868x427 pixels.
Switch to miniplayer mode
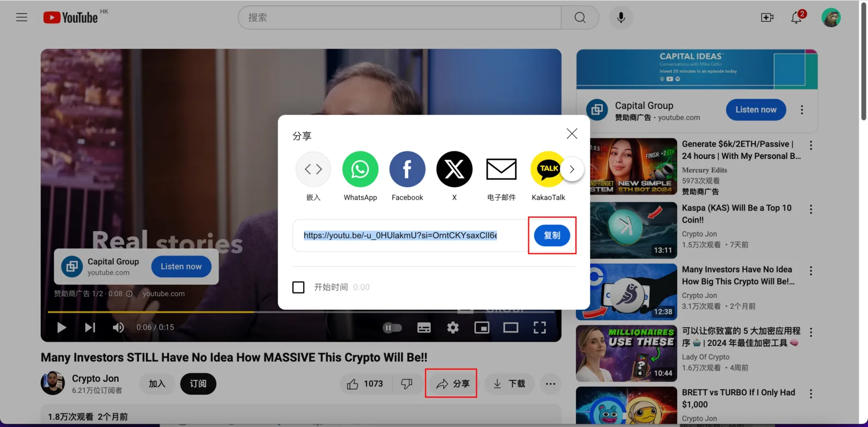point(482,327)
